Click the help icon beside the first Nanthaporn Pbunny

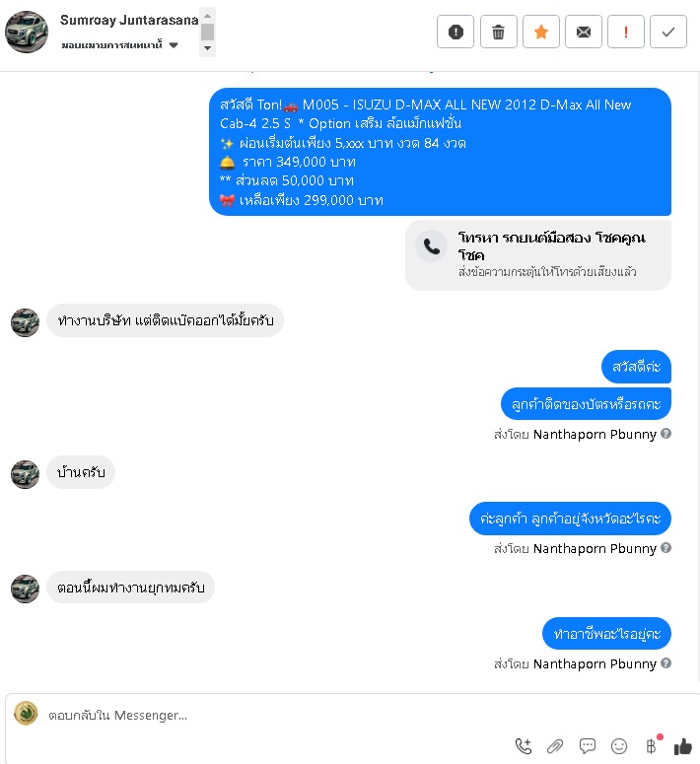point(665,433)
